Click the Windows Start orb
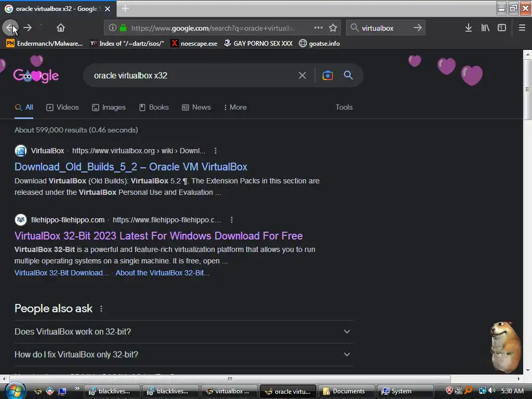 [x=15, y=391]
